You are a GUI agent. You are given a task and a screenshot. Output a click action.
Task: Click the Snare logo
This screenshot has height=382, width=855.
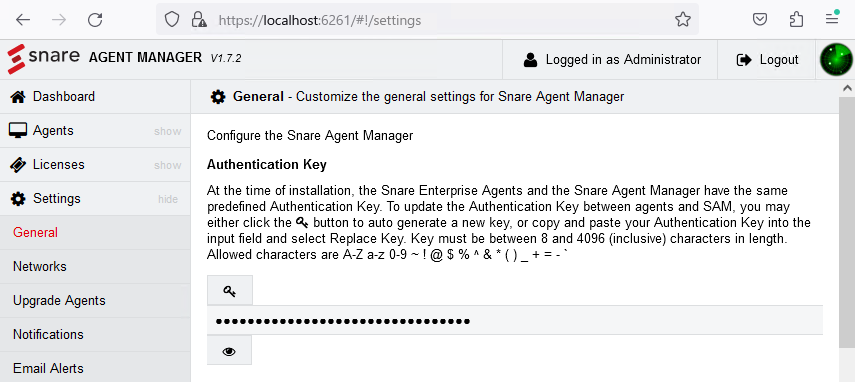(44, 58)
